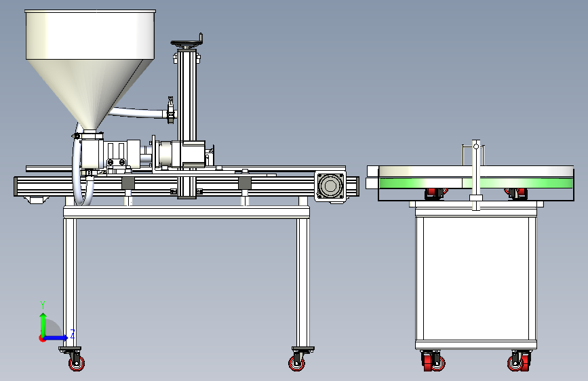Select the large conical hopper on the filler
588x381 pixels.
coord(90,69)
